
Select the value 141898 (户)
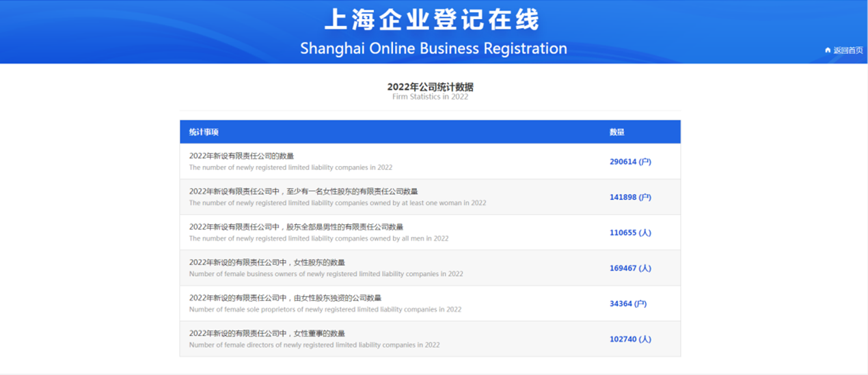click(629, 197)
